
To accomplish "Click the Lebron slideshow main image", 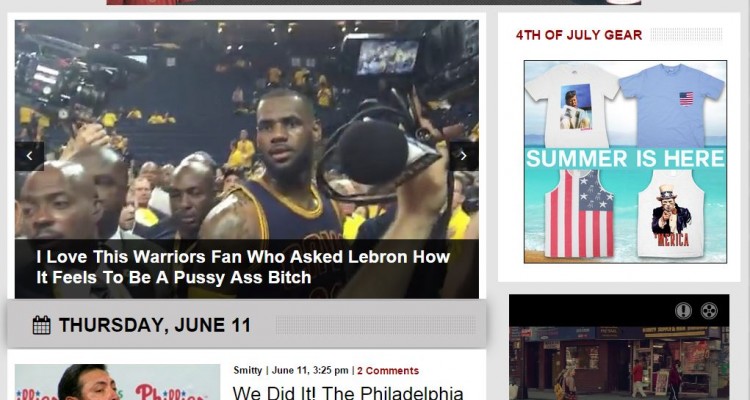I will [x=247, y=129].
